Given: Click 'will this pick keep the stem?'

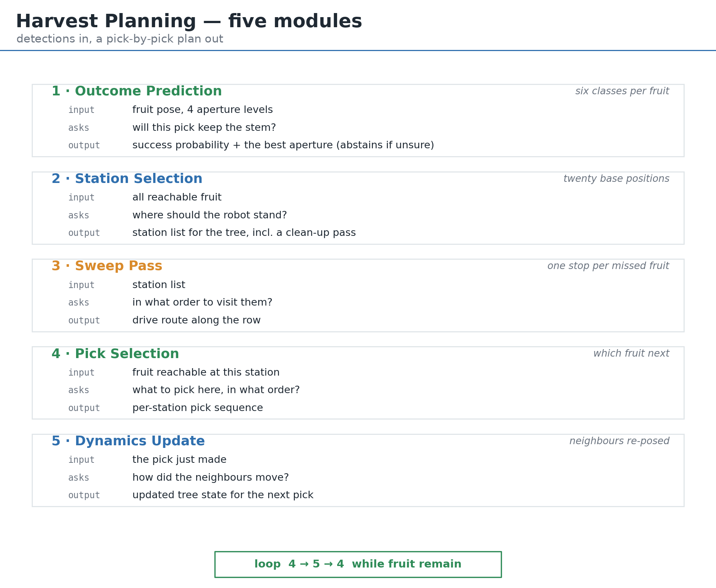Looking at the screenshot, I should coord(204,128).
